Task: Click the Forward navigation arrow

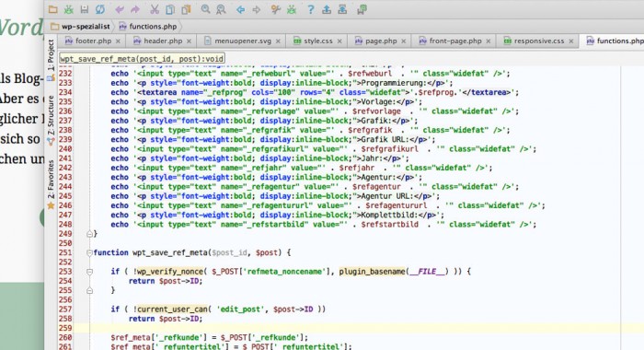Action: click(x=257, y=9)
